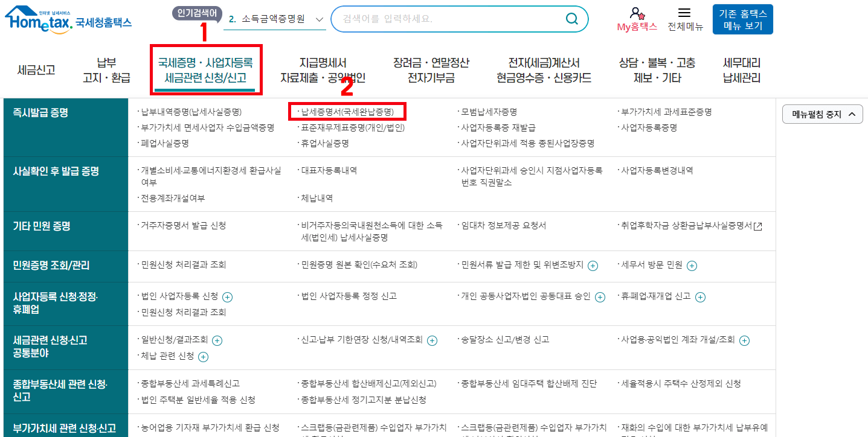Click the Hometax logo

pos(68,21)
